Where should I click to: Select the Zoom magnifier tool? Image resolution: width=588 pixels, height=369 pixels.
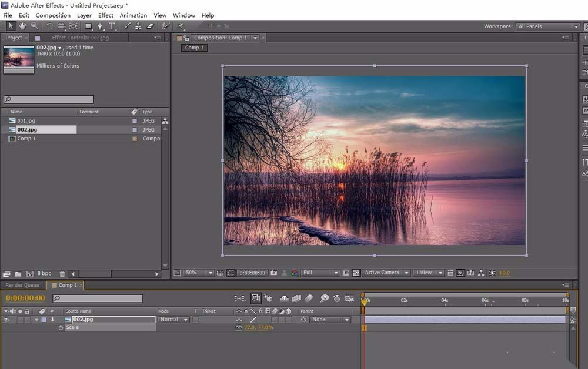tap(35, 26)
